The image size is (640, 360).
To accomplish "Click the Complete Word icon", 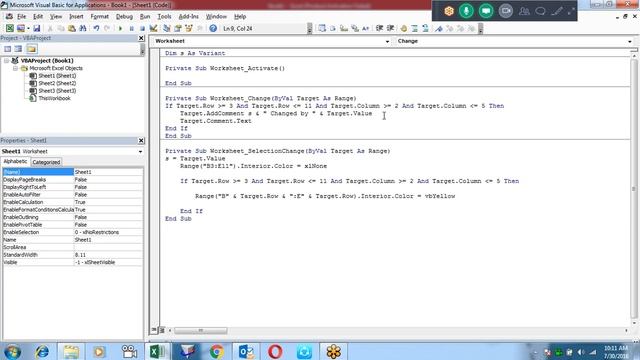I will (x=365, y=28).
